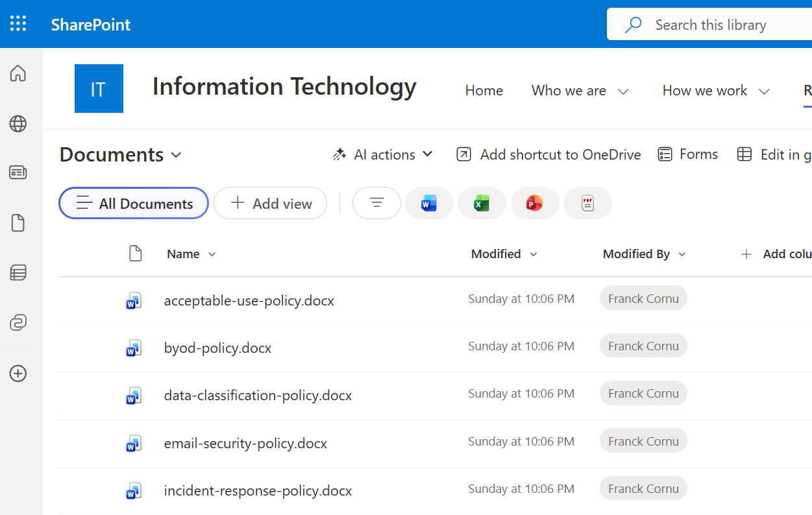Viewport: 812px width, 515px height.
Task: Click the Home icon in left sidebar
Action: 18,73
